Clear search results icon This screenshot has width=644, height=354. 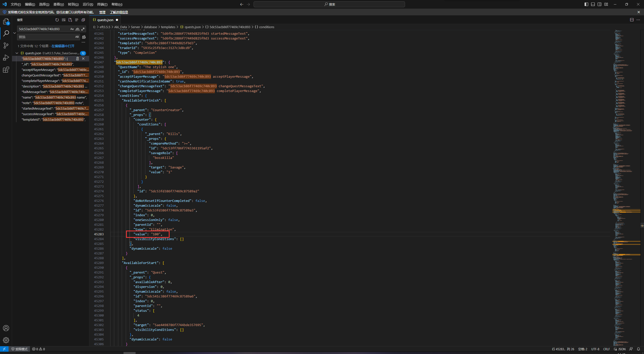pos(64,20)
